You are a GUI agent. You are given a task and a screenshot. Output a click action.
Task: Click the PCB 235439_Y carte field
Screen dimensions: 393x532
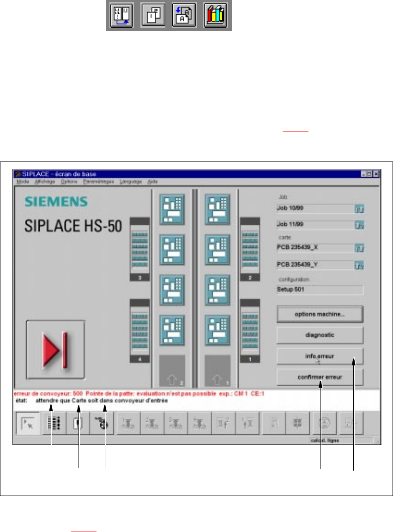315,265
